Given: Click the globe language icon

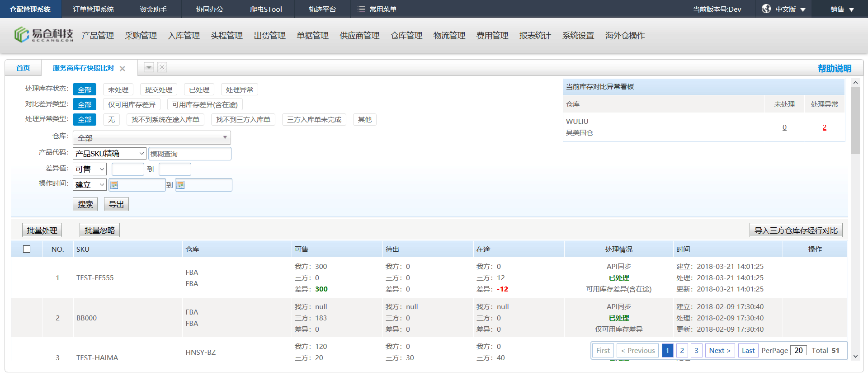Looking at the screenshot, I should pos(766,9).
